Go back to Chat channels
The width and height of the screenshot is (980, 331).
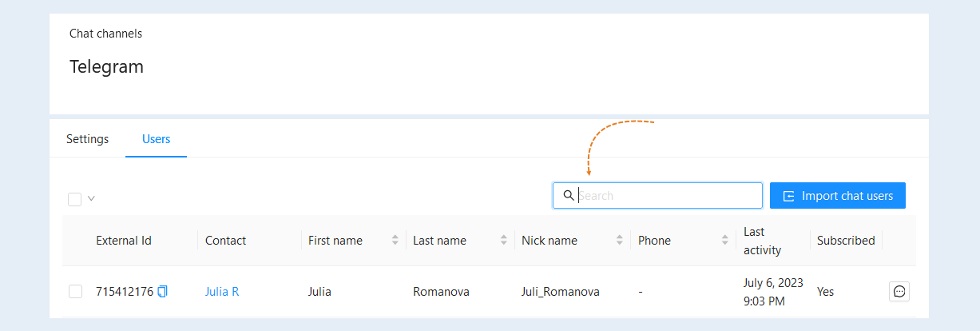(x=105, y=34)
